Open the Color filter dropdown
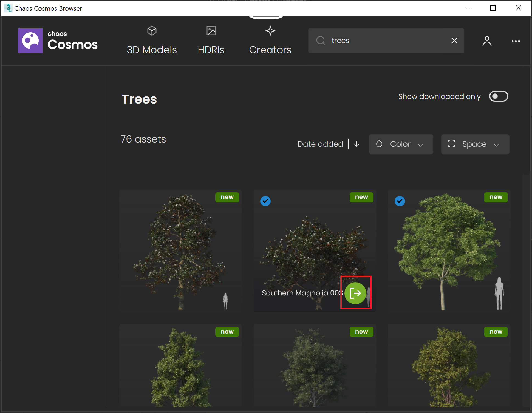This screenshot has height=413, width=532. tap(401, 144)
